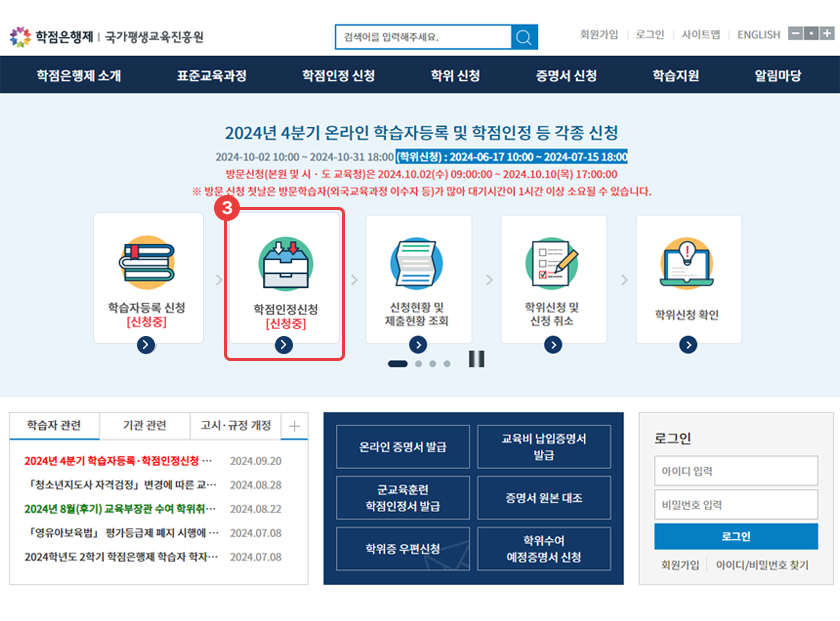Switch to 고시·규정 개정 tab
Image resolution: width=840 pixels, height=621 pixels.
pyautogui.click(x=236, y=426)
